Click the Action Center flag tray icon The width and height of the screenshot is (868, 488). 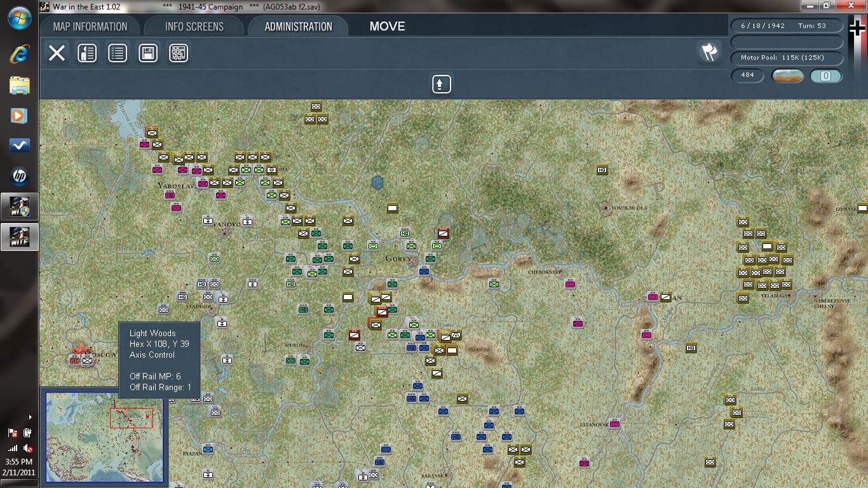pyautogui.click(x=13, y=433)
